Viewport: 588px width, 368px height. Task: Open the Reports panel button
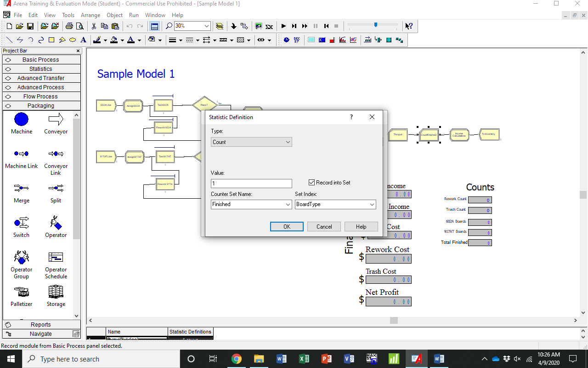click(41, 325)
